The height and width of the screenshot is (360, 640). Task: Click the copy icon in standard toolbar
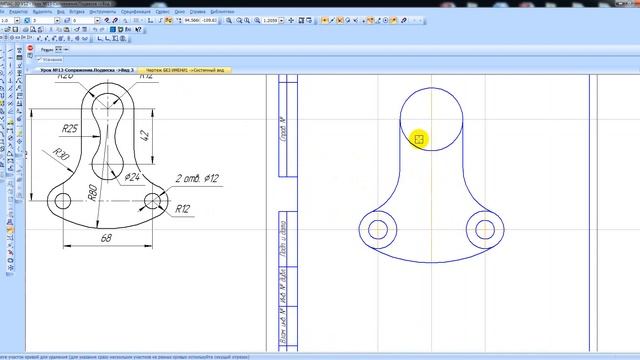(59, 29)
